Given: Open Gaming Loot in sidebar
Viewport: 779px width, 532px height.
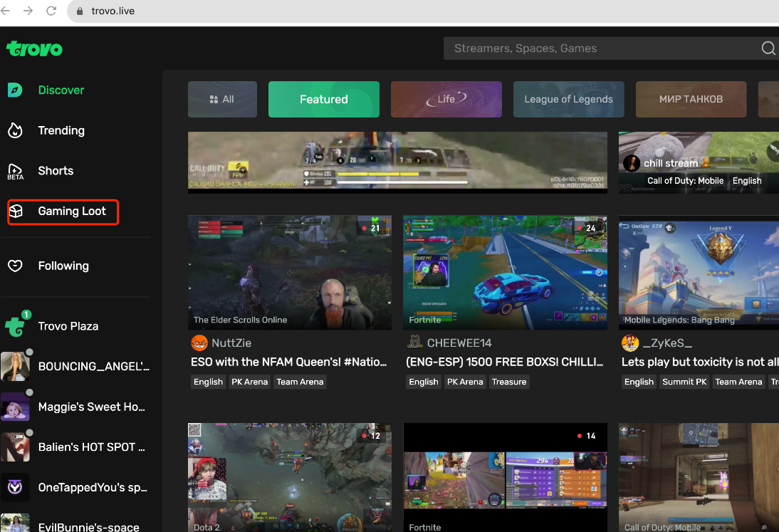Looking at the screenshot, I should (71, 212).
